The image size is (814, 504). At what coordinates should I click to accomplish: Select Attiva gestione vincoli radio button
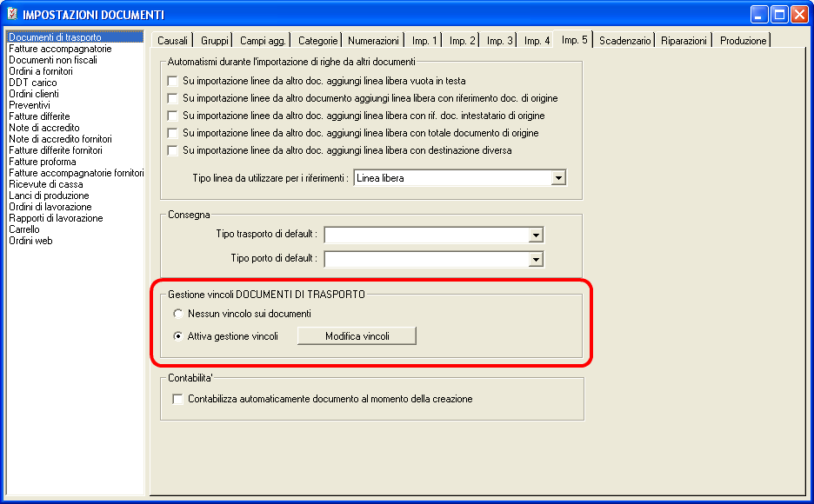coord(178,336)
